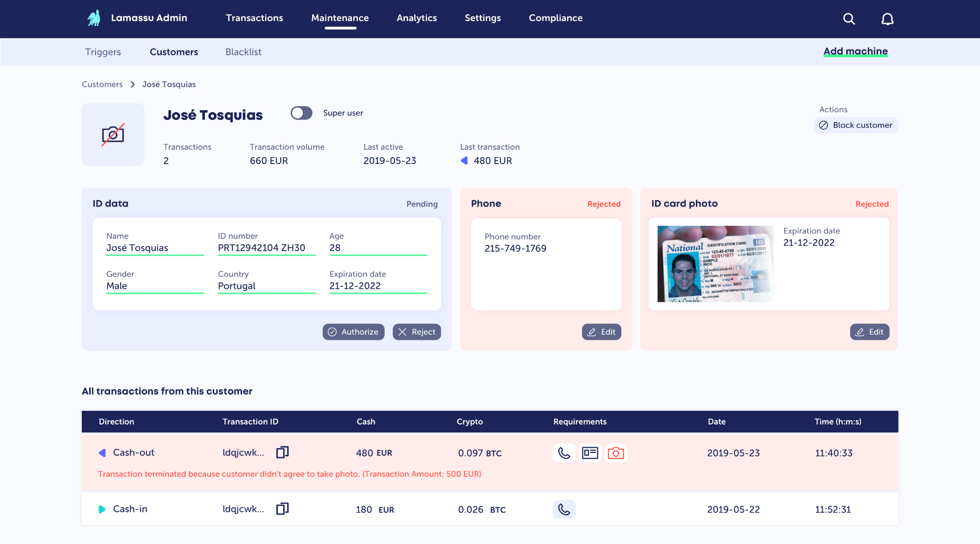Click the crossed-out camera photo placeholder
The height and width of the screenshot is (544, 980).
[x=113, y=135]
